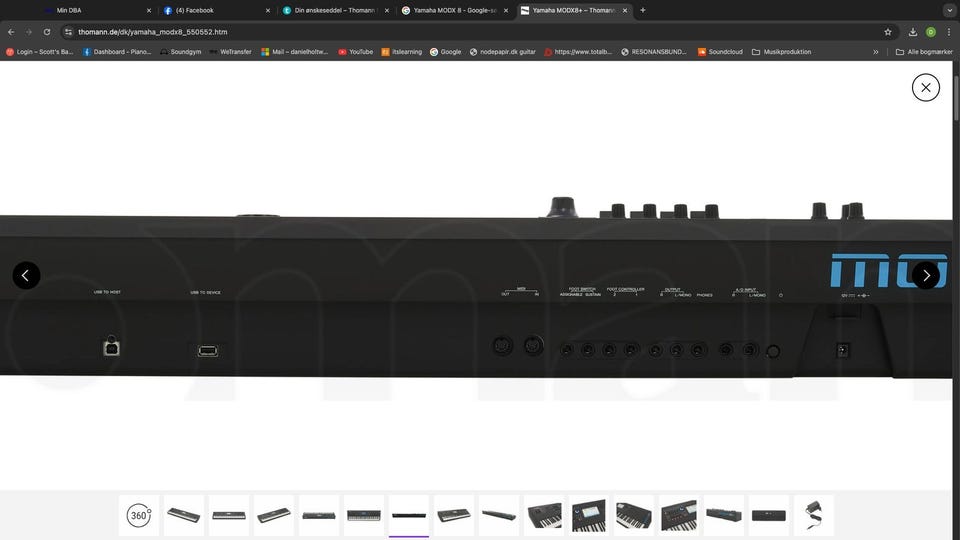Expand Musikproduktion bookmark folder
Viewport: 960px width, 540px height.
click(x=781, y=52)
